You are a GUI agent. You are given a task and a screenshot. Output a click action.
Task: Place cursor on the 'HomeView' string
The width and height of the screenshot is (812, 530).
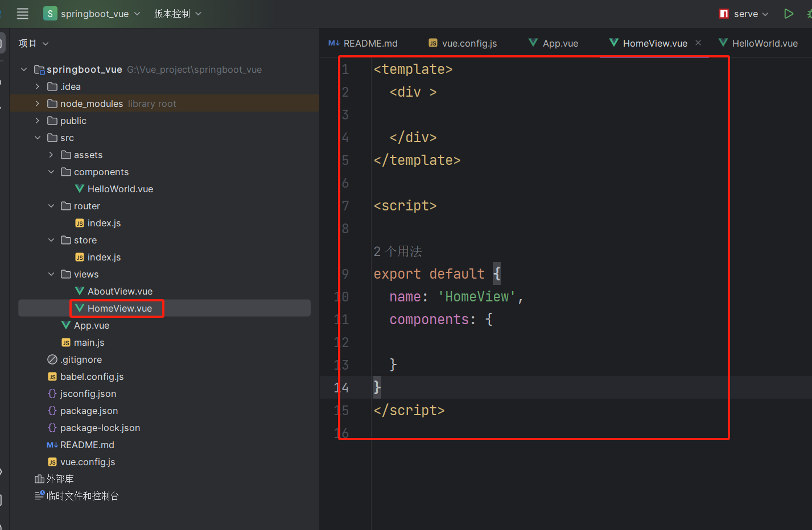tap(477, 297)
